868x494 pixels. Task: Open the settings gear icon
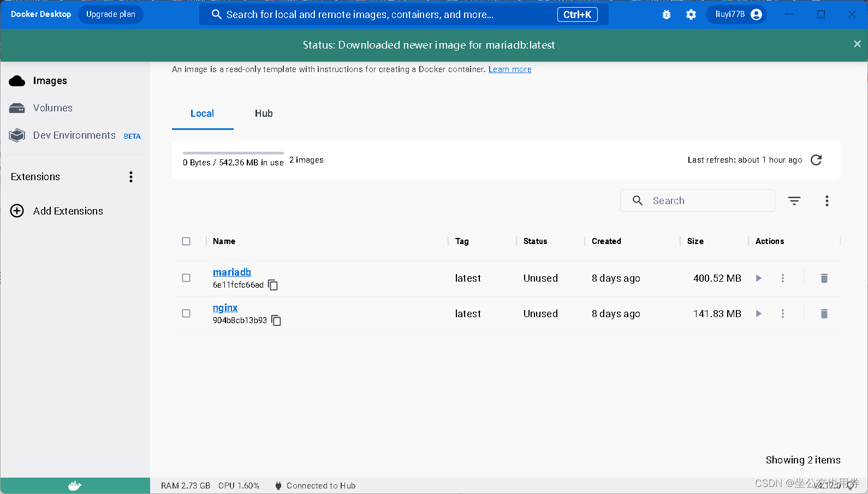pos(691,15)
